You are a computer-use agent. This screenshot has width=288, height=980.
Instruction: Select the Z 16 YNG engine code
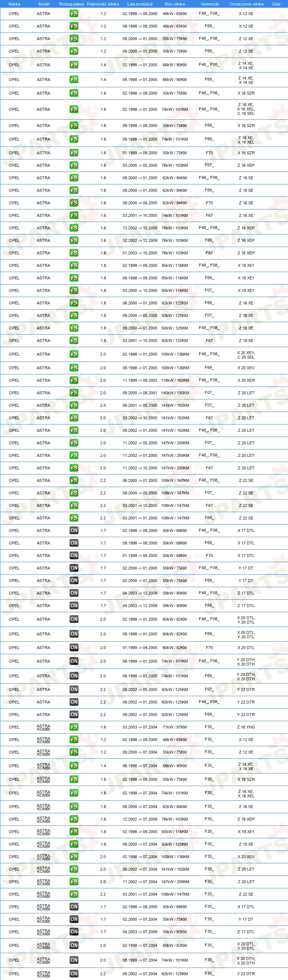pos(246,727)
